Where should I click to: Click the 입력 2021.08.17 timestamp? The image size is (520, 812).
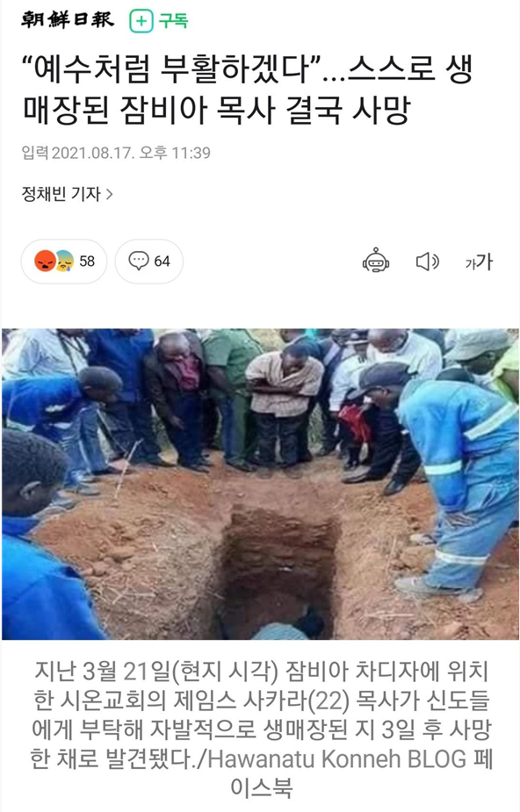pos(116,153)
